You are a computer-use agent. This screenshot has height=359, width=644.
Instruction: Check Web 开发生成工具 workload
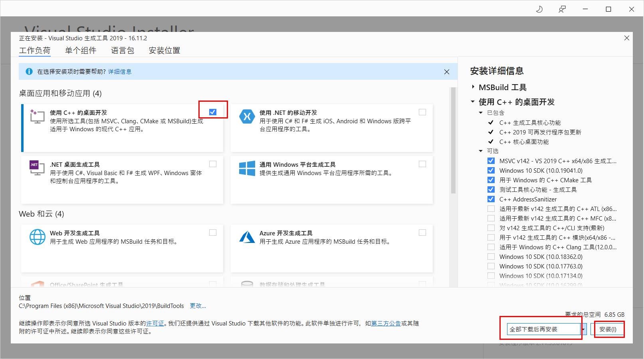(x=213, y=233)
